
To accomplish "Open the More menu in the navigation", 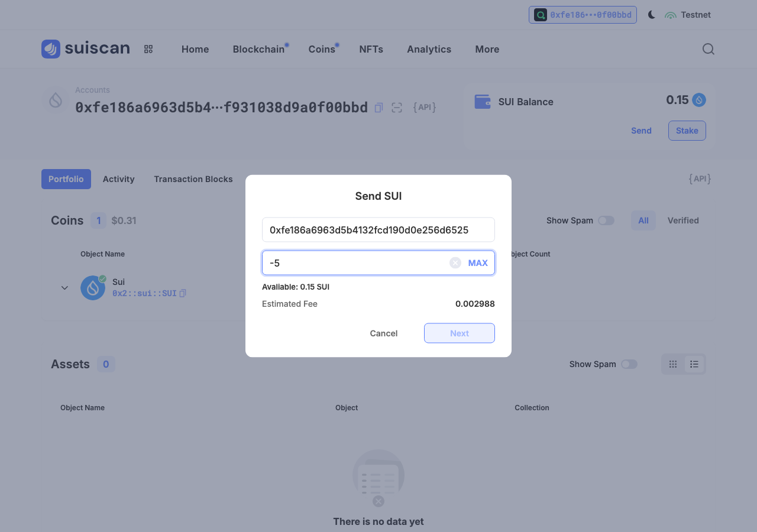I will [487, 49].
